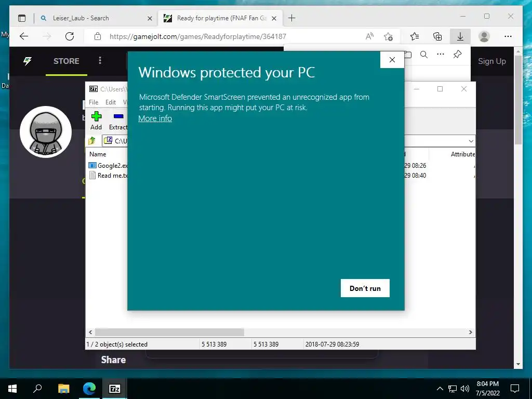This screenshot has width=532, height=399.
Task: Click the gamejolt.com address bar URL
Action: 198,36
